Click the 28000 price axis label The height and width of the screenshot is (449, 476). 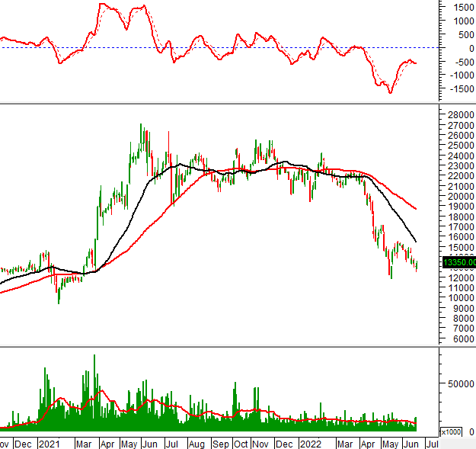458,115
